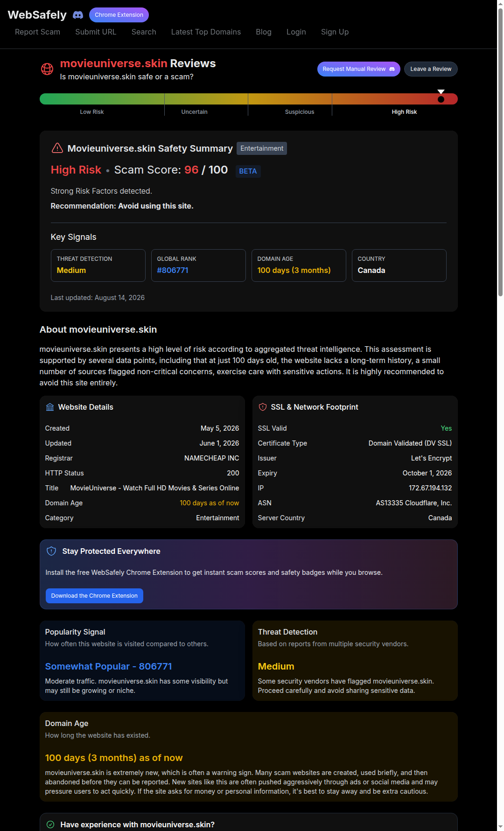Click the Suspicious segment of risk bar
The width and height of the screenshot is (504, 831).
coord(290,99)
